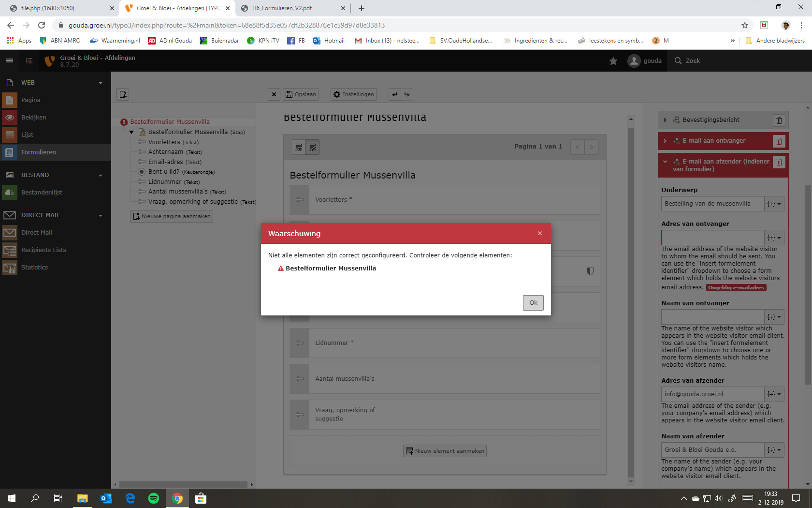
Task: Click Opslaan to save the form
Action: click(301, 94)
